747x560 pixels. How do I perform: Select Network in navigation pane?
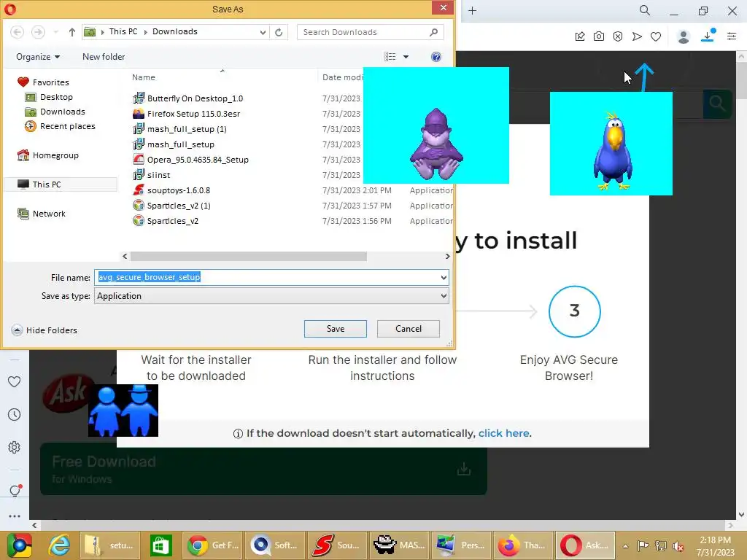[x=42, y=214]
